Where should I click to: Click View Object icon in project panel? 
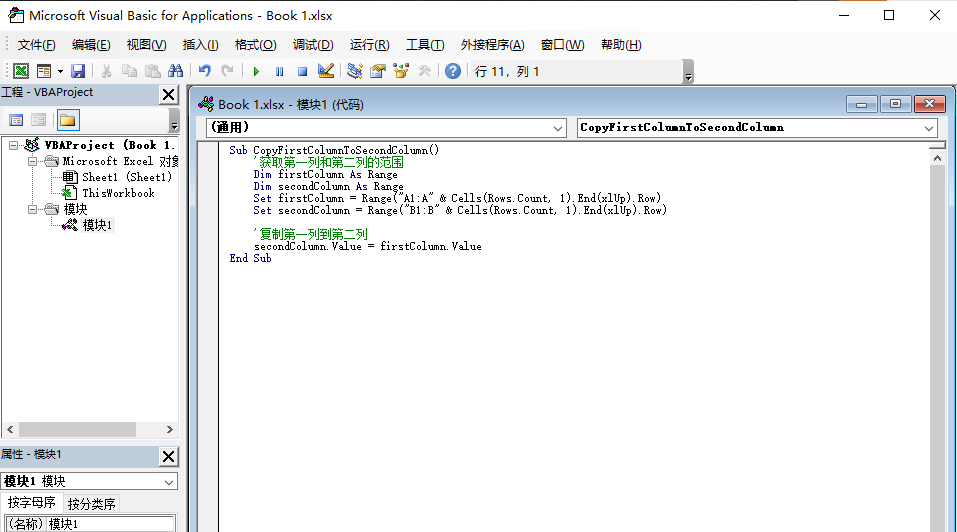tap(38, 120)
